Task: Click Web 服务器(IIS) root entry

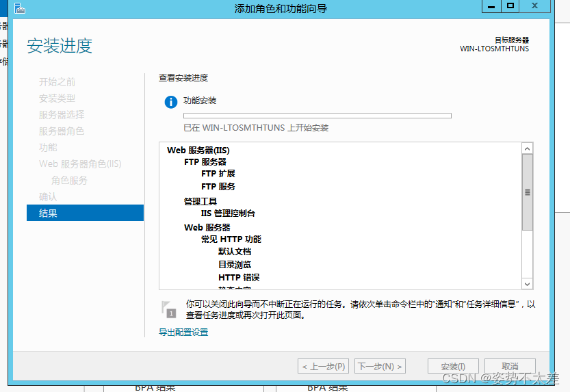Action: click(198, 151)
